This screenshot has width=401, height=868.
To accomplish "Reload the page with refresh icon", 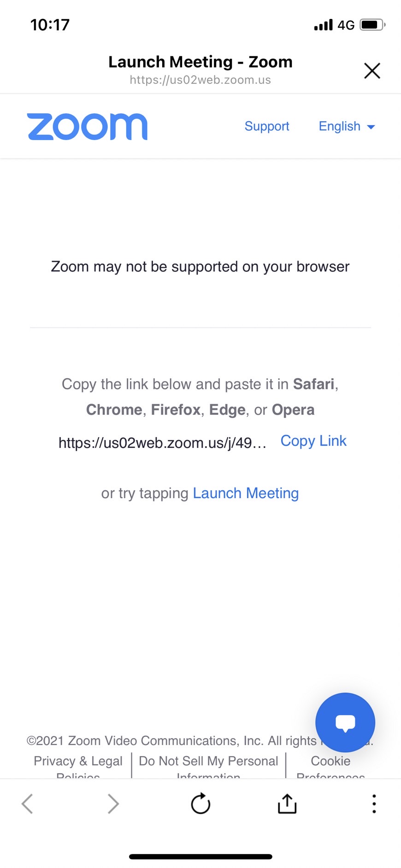I will (200, 803).
